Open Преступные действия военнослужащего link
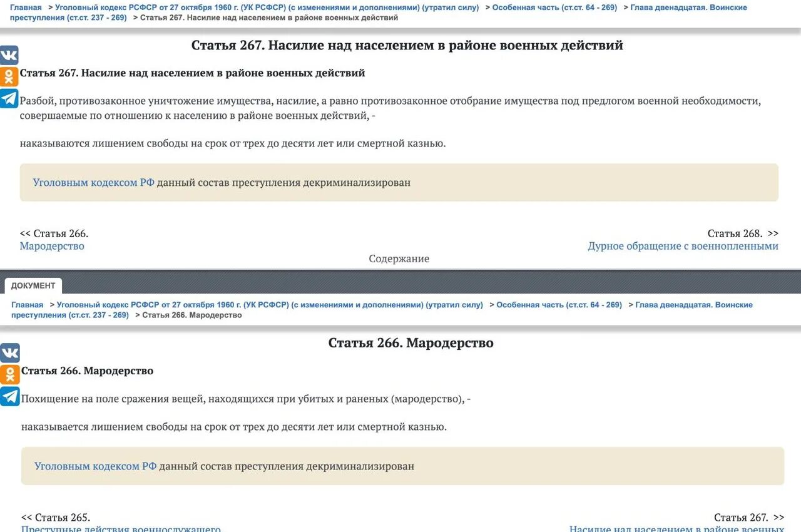Screen dimensions: 801x532 tap(121, 528)
